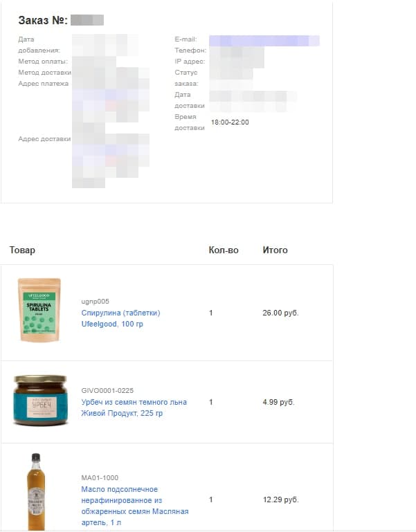Open the Урбеч из семян темного льна link

pyautogui.click(x=134, y=407)
